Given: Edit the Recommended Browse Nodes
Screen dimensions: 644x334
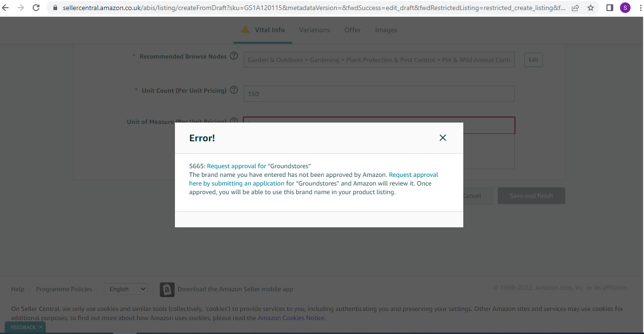Looking at the screenshot, I should (533, 60).
